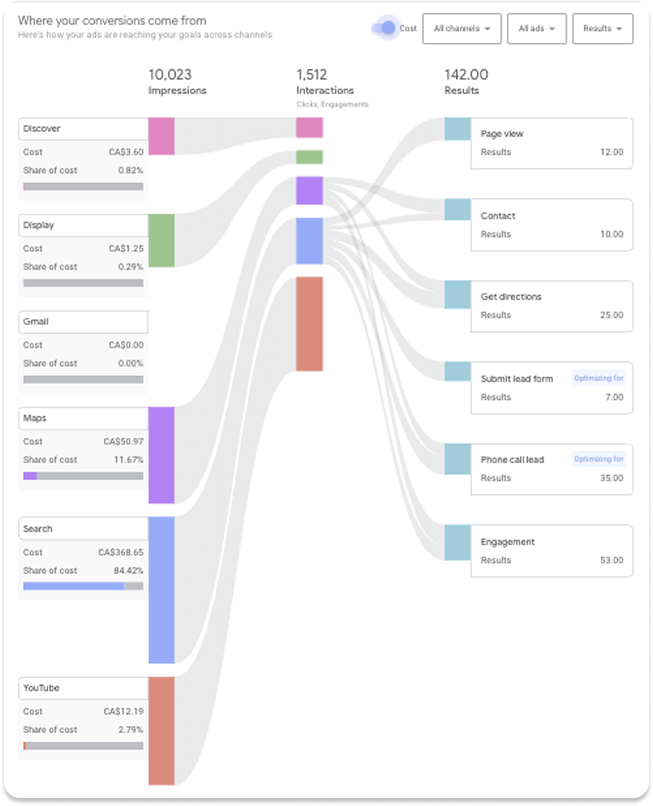Expand the All ads dropdown
Screen dimensions: 653x806
[537, 29]
